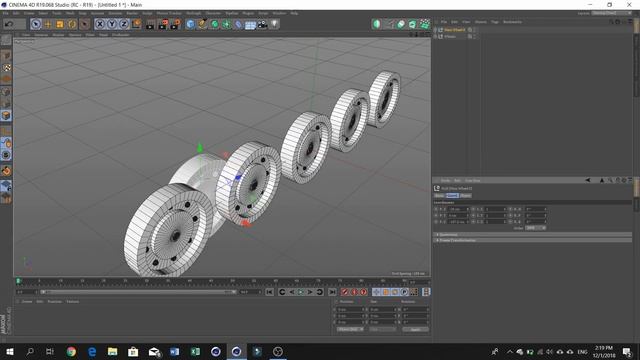Click the Spline Pen icon
Screen dimensions: 640x360
202,24
